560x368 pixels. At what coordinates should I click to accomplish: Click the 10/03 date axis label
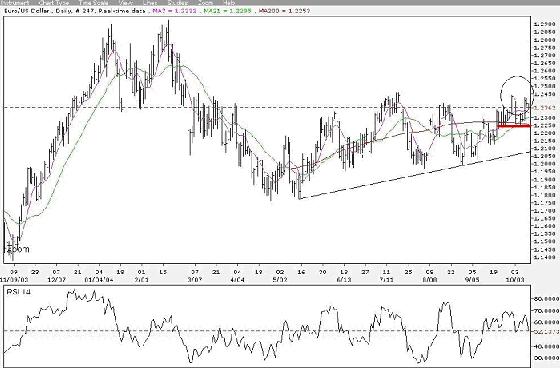point(515,280)
